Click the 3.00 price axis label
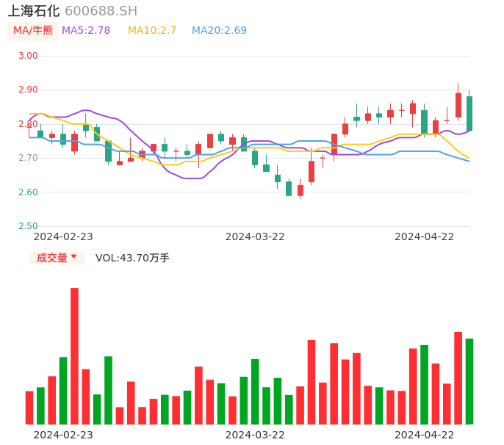Viewport: 504px width, 445px height. [x=28, y=56]
